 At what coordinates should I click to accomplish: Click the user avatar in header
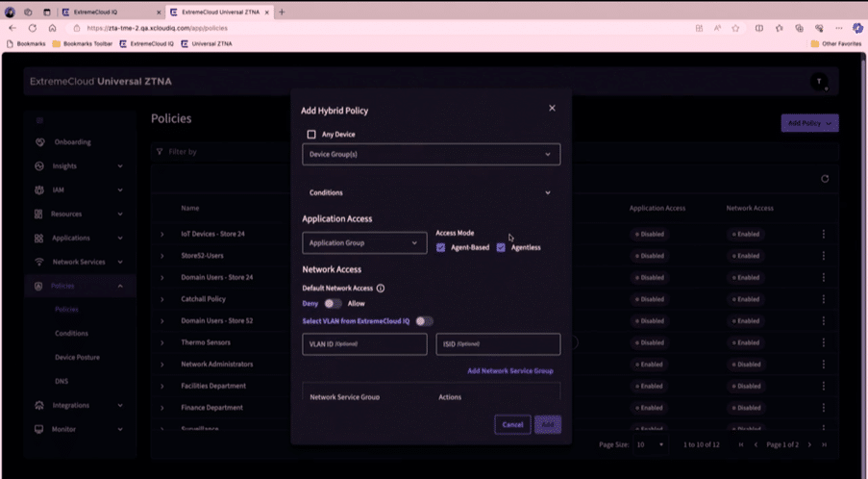point(819,82)
